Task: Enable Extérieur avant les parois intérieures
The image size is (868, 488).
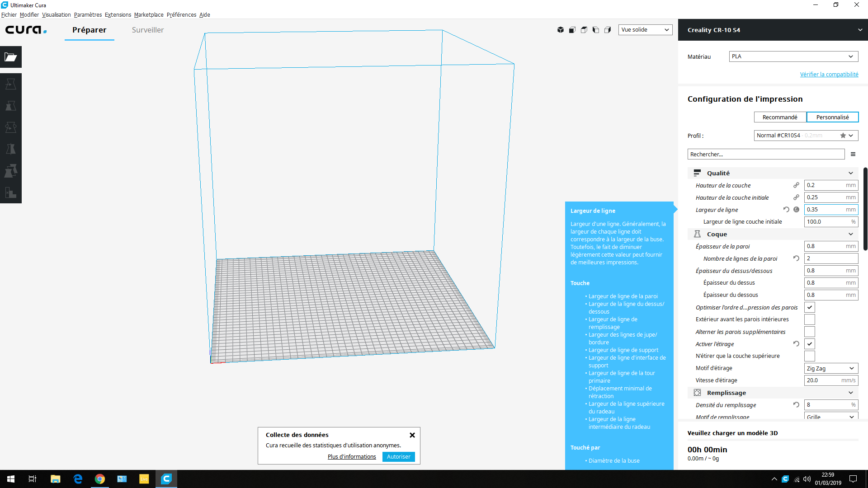Action: coord(810,319)
